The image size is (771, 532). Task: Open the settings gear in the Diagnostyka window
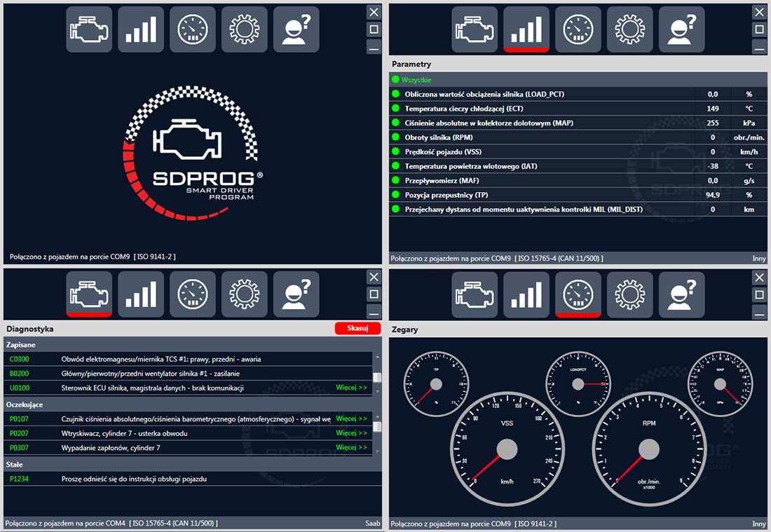245,294
